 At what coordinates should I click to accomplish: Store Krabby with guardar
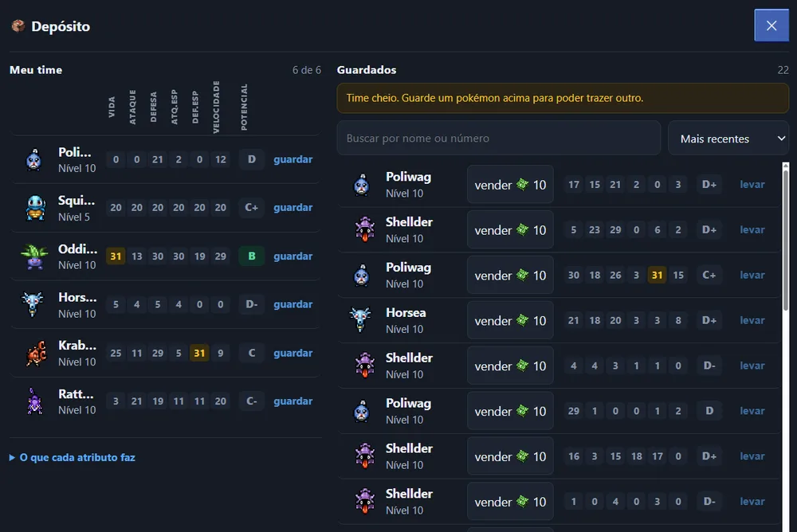[292, 353]
